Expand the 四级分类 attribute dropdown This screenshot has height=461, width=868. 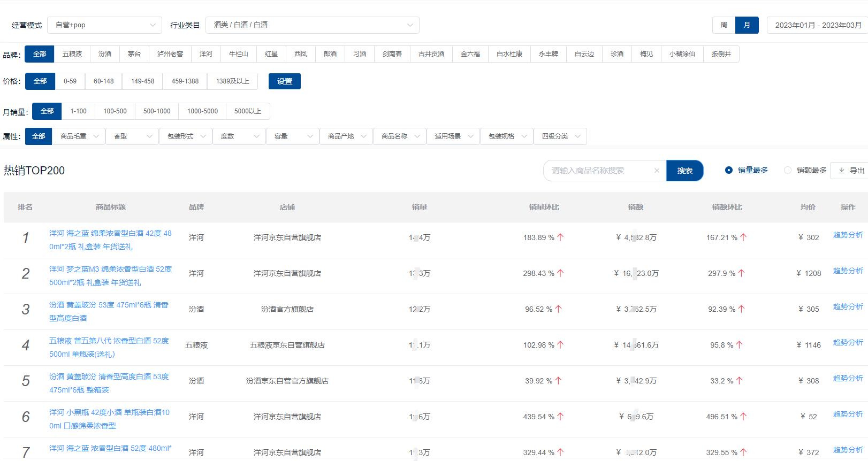click(x=560, y=136)
